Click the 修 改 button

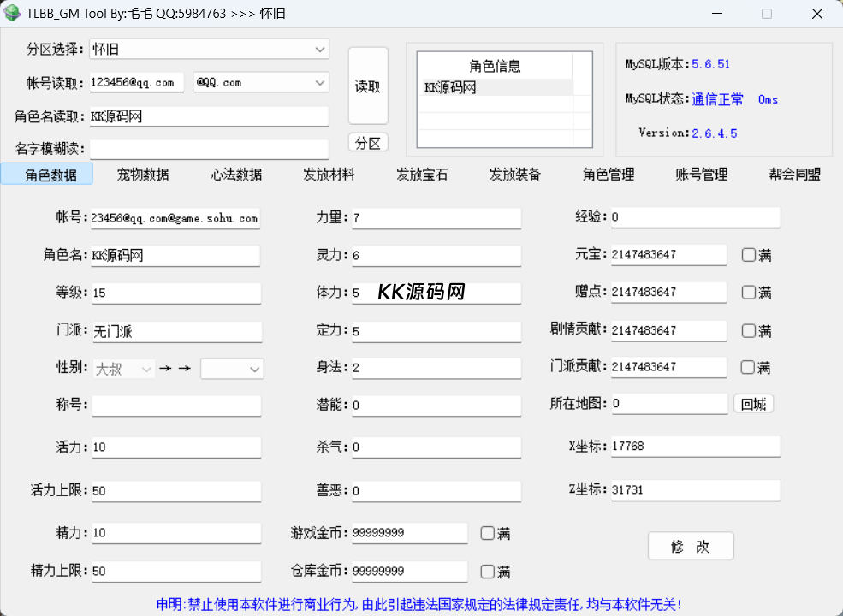pyautogui.click(x=691, y=547)
